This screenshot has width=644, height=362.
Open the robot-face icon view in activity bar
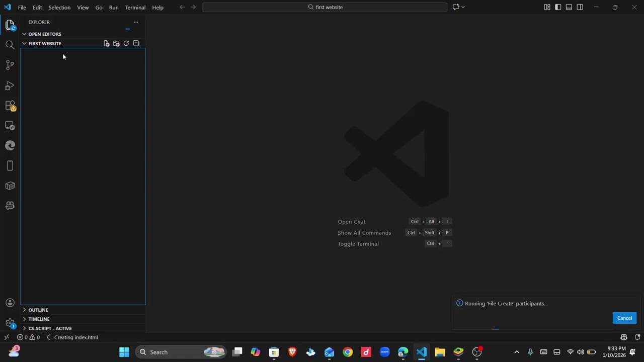pyautogui.click(x=10, y=206)
